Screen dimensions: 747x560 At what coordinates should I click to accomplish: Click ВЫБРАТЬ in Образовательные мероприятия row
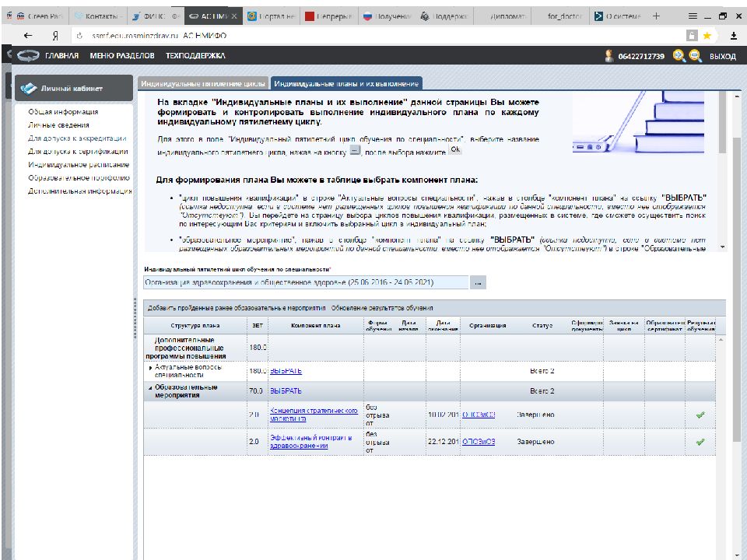pyautogui.click(x=286, y=391)
